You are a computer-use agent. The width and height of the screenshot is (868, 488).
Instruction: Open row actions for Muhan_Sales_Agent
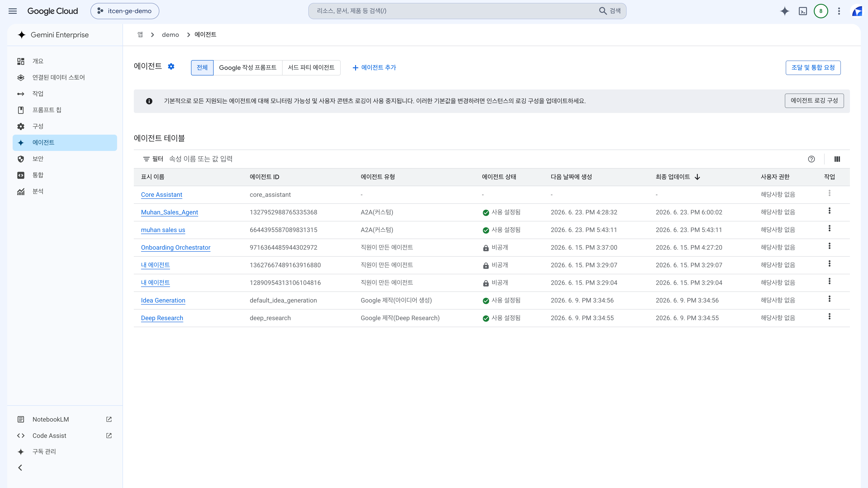[x=830, y=211]
